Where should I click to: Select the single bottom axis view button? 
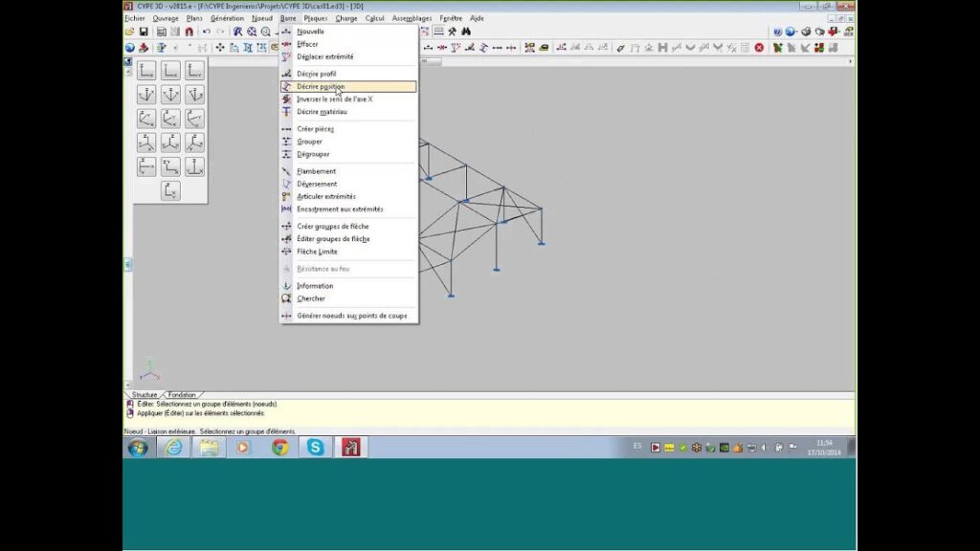[170, 190]
